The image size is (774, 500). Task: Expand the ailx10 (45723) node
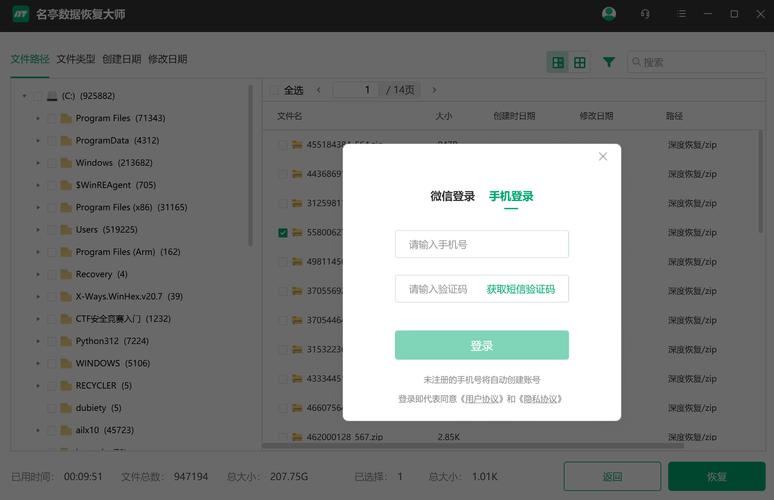(38, 430)
